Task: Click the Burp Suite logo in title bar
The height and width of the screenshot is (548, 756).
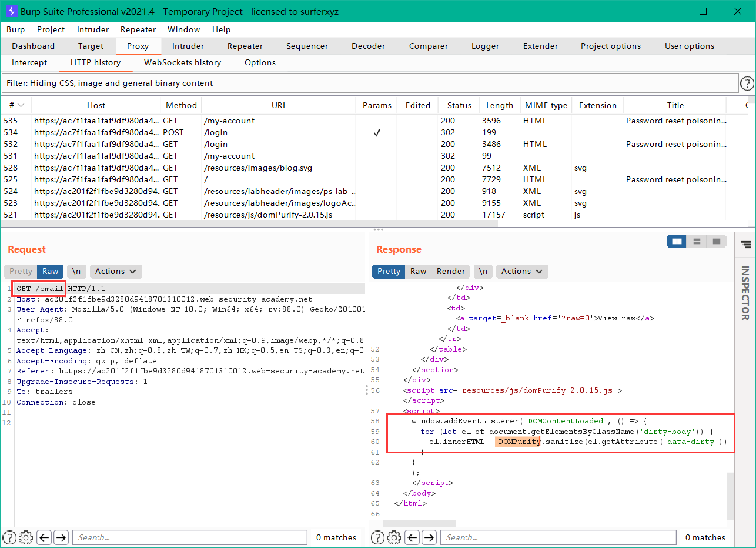Action: point(11,11)
